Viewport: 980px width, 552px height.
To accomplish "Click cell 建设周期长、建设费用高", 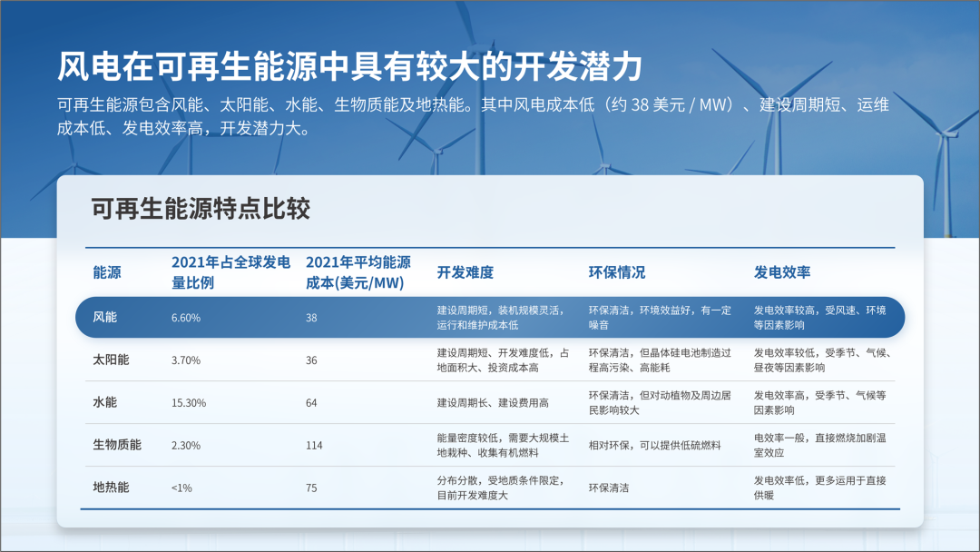I will pos(493,402).
